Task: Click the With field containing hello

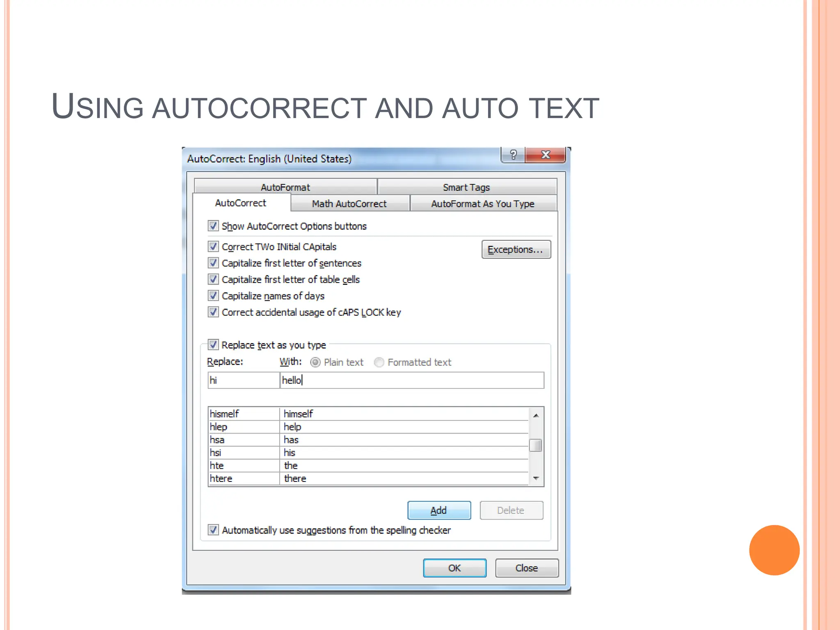Action: (x=412, y=380)
